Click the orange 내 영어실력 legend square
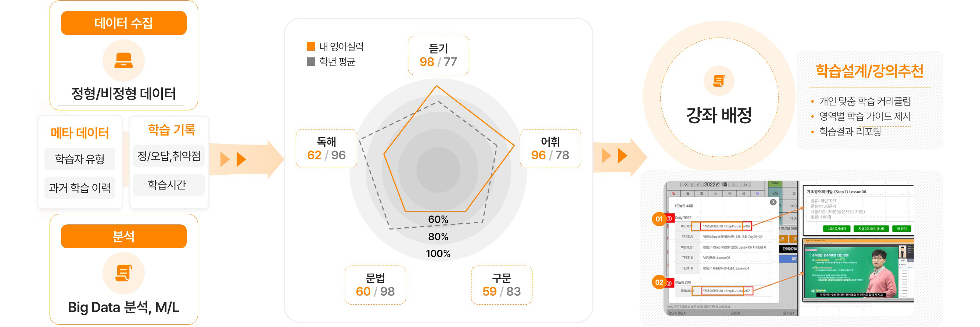The height and width of the screenshot is (327, 980). tap(311, 46)
